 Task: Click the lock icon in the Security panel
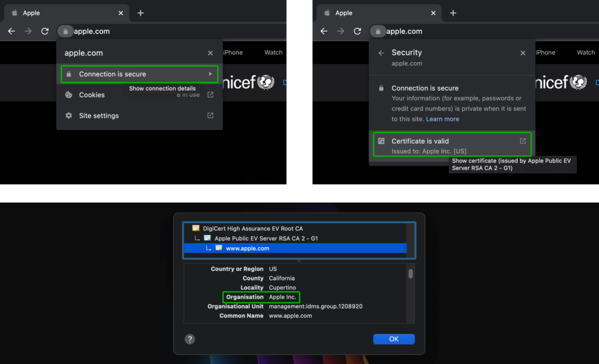click(x=381, y=88)
